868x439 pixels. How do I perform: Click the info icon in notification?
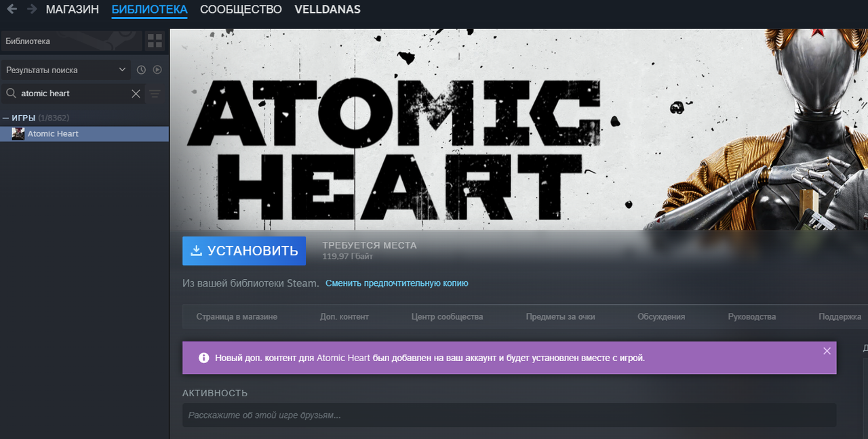point(203,358)
